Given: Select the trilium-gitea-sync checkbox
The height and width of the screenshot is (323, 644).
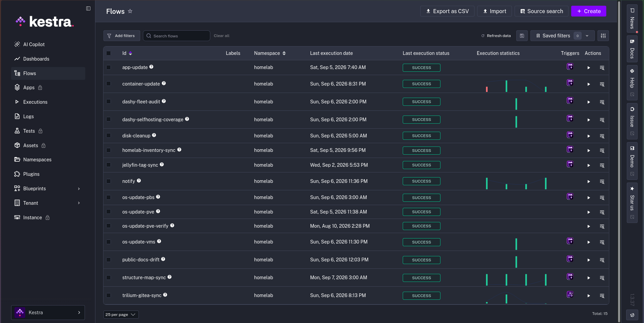Looking at the screenshot, I should [x=109, y=295].
